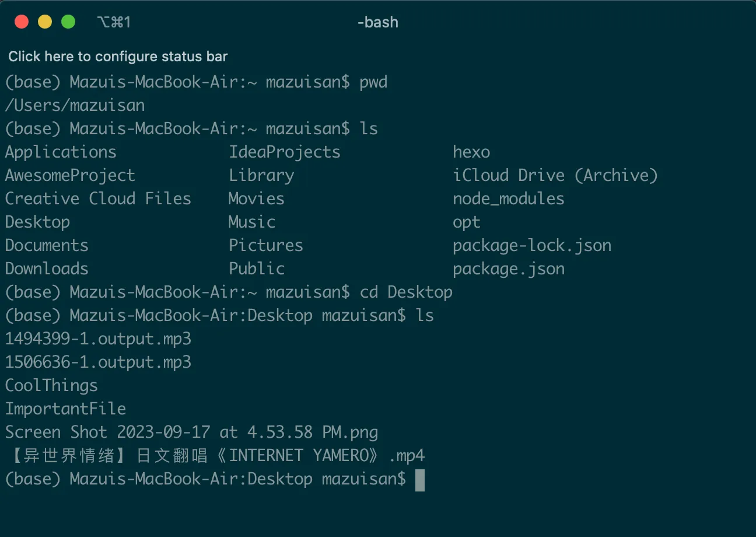Click the -bash window title
This screenshot has width=756, height=537.
click(378, 23)
